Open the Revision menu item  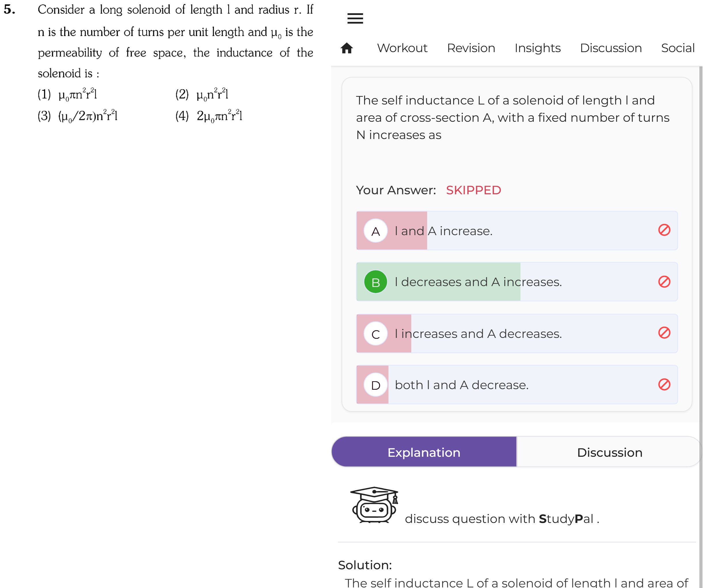[x=471, y=48]
